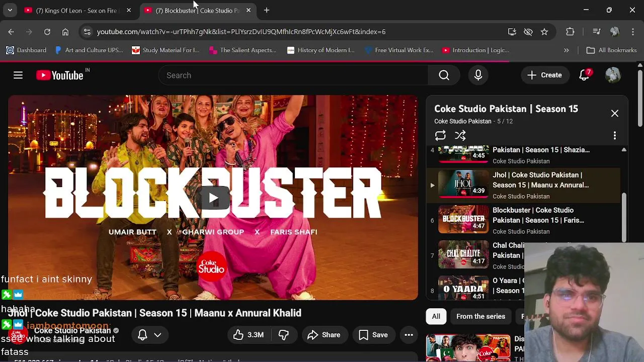Open the YouTube guide hamburger menu

point(18,75)
